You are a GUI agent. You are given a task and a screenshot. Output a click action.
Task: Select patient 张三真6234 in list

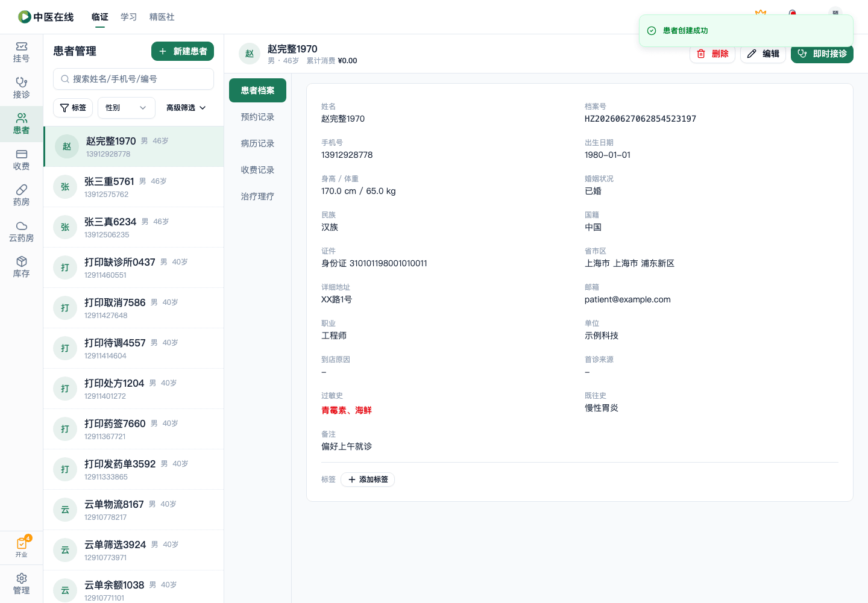pos(133,227)
